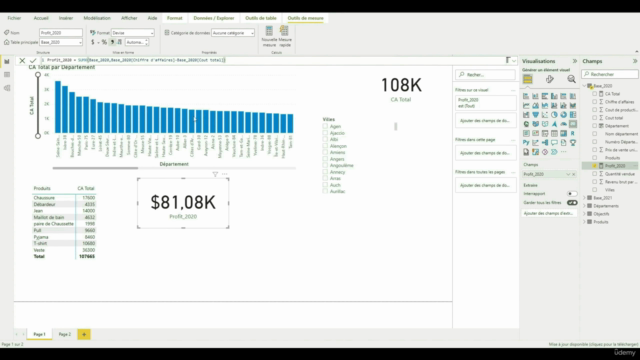Viewport: 640px width, 360px height.
Task: Open the Afficher ribbon tab
Action: [129, 18]
